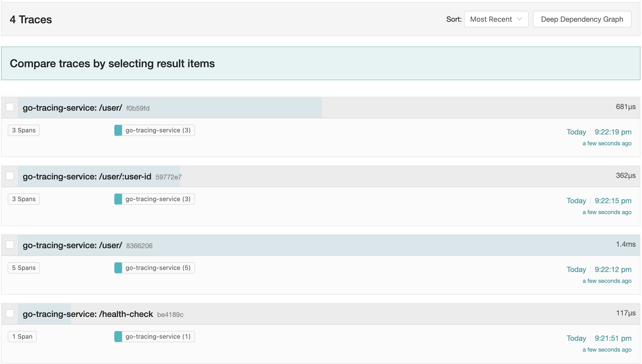Click the 1 Span badge
This screenshot has height=364, width=642.
(x=22, y=337)
